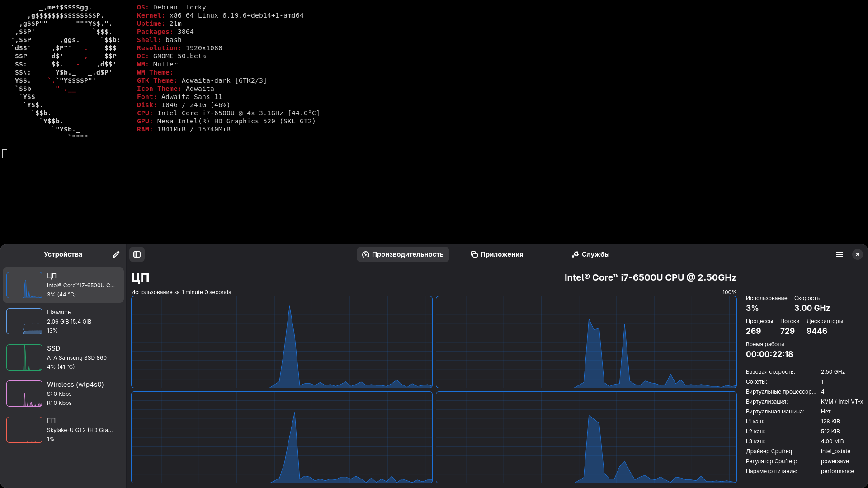Switch to Производительность tab
The width and height of the screenshot is (868, 488).
(x=403, y=254)
